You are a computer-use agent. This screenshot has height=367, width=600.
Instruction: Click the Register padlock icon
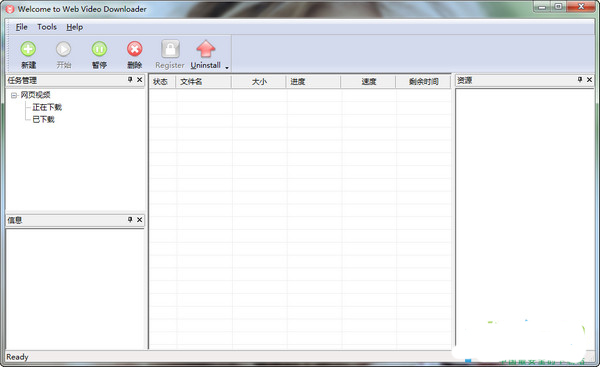point(170,49)
